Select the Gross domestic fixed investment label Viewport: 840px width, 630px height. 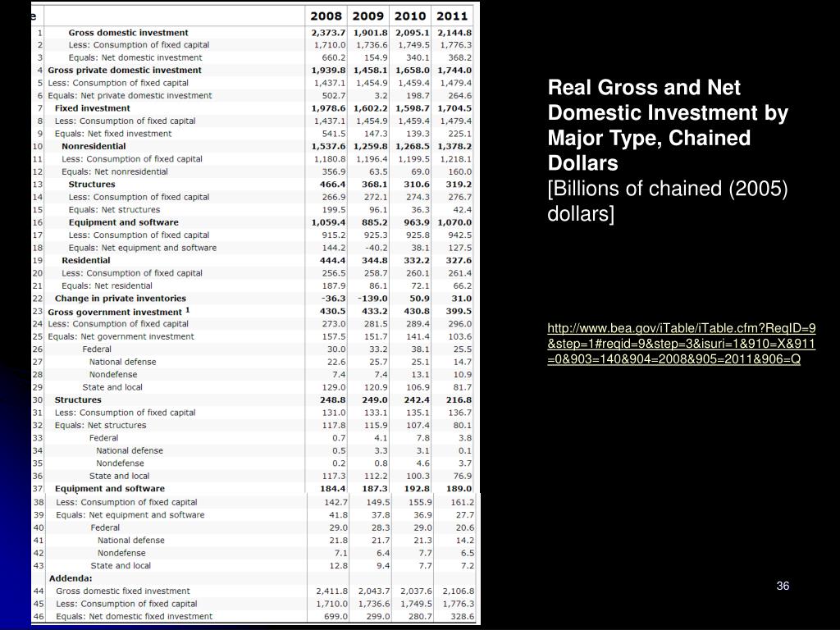point(123,591)
